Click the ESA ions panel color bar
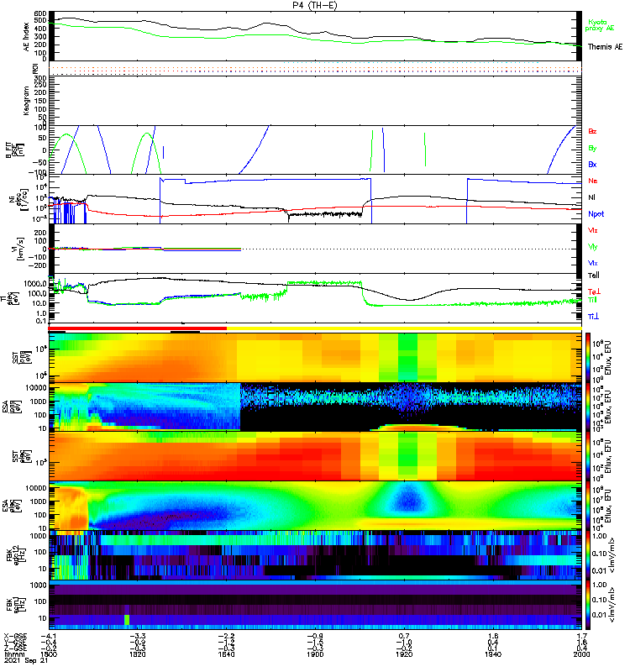 point(588,407)
